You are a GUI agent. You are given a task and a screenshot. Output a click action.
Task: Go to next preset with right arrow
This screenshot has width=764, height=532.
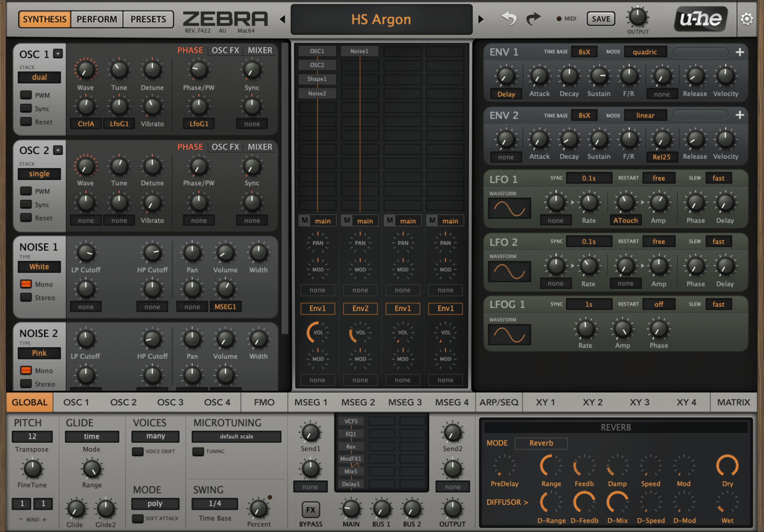click(481, 19)
